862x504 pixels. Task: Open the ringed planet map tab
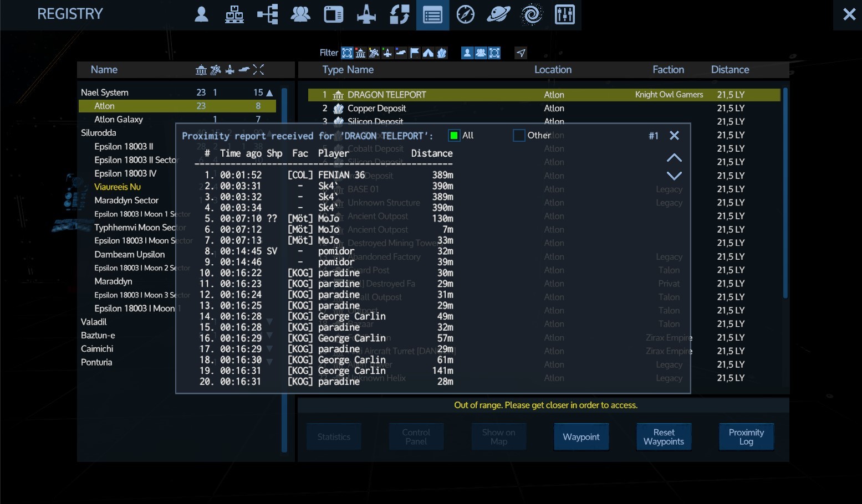(498, 14)
